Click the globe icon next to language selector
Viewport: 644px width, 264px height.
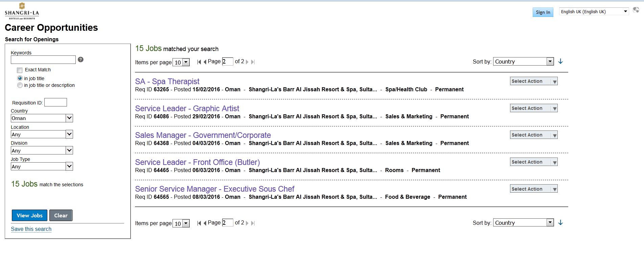pyautogui.click(x=636, y=10)
